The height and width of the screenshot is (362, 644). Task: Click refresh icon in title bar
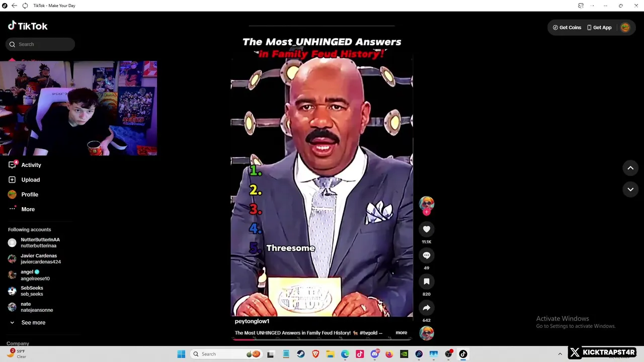25,6
